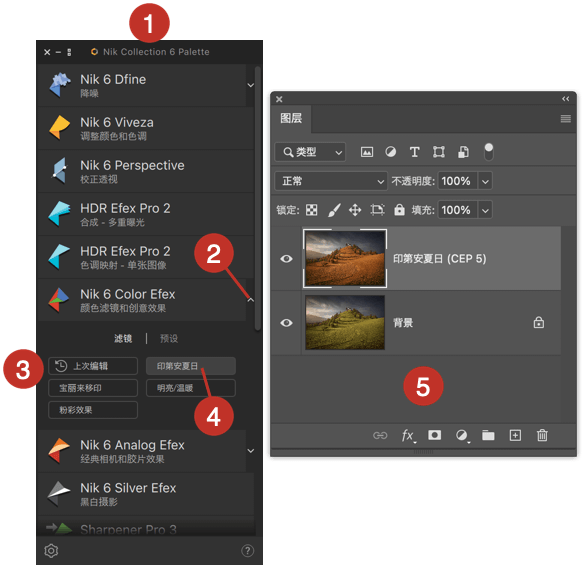582x565 pixels.
Task: Click the 印第安夏日 (CEP 5) layer name
Action: [x=439, y=259]
